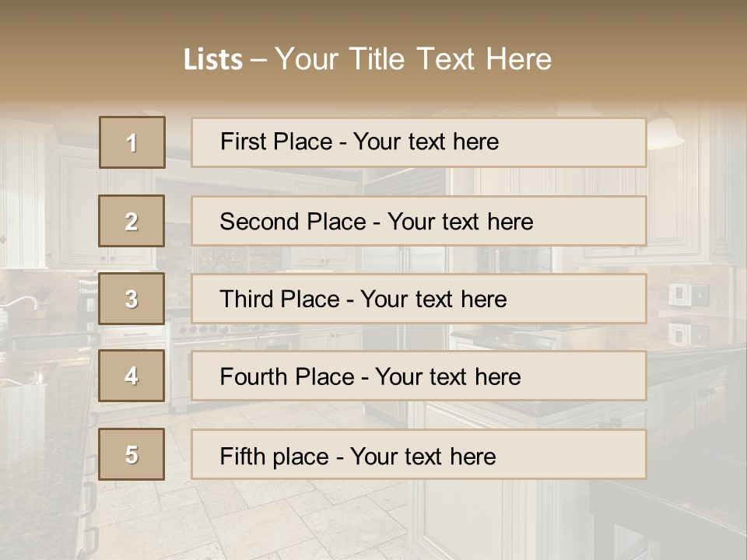This screenshot has height=560, width=747.
Task: Click the number 5 box
Action: coord(132,454)
